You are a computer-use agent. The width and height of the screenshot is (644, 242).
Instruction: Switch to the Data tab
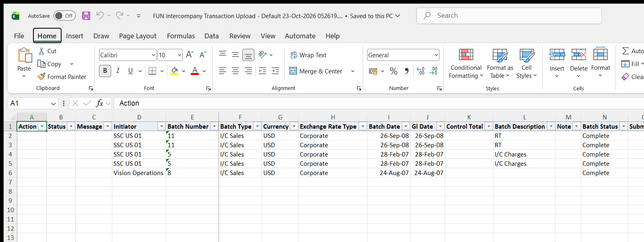pyautogui.click(x=211, y=36)
